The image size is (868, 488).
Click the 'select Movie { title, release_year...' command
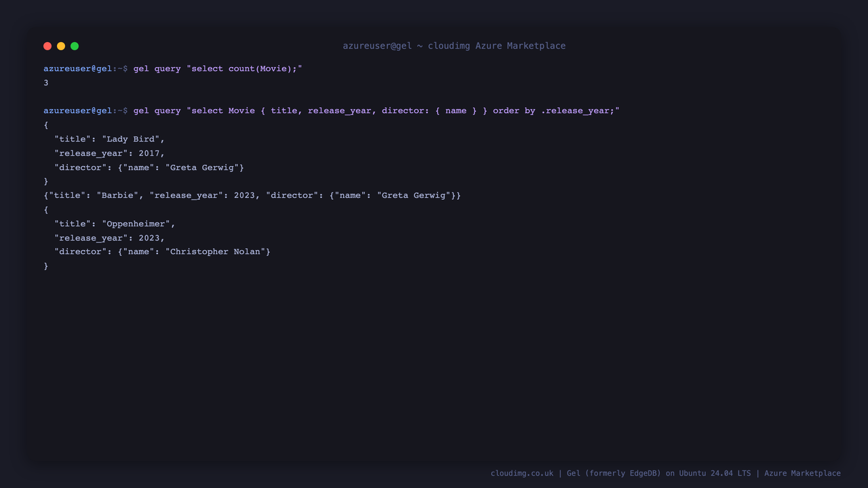tap(376, 110)
